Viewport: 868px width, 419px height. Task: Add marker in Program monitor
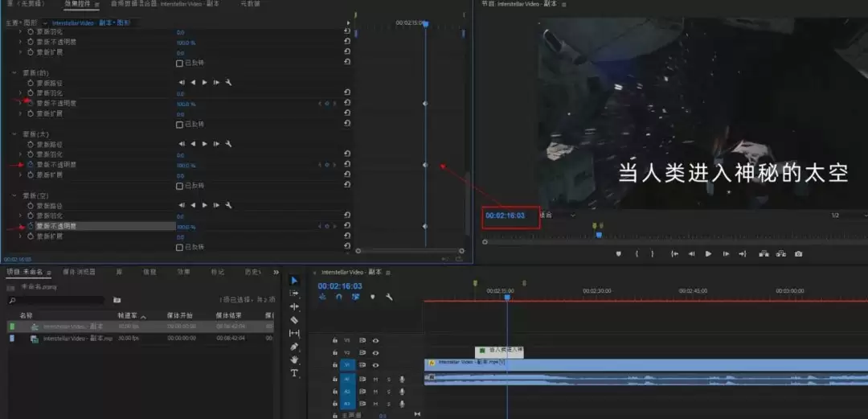click(x=619, y=254)
